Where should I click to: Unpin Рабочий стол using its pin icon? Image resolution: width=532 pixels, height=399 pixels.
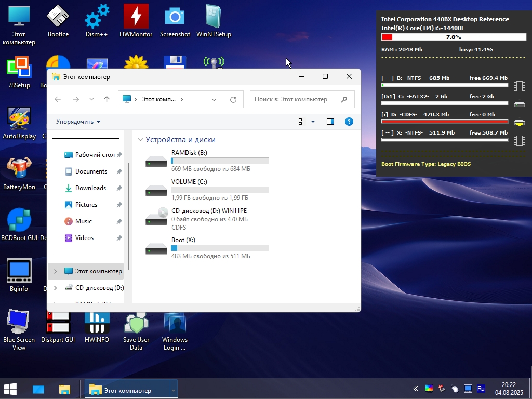[x=119, y=155]
